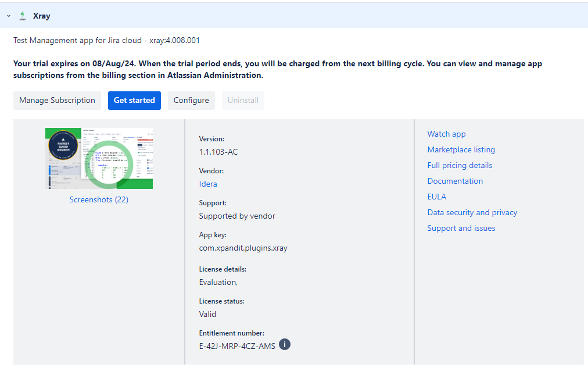Open Watch app

coord(446,134)
